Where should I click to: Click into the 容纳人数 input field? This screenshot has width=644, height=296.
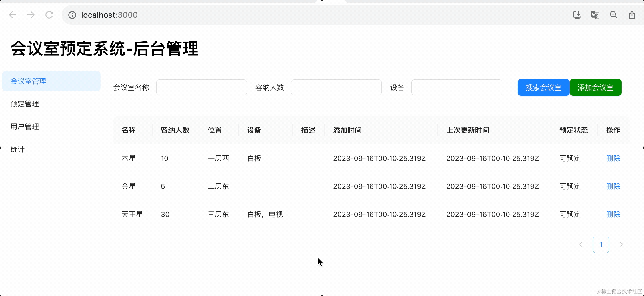point(336,87)
